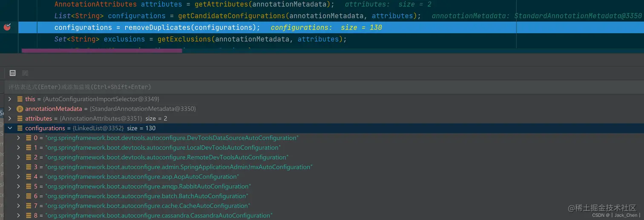Screen dimensions: 644x220
Task: Select the RemoteDevToolsAutoConfiguration string value
Action: [167, 157]
